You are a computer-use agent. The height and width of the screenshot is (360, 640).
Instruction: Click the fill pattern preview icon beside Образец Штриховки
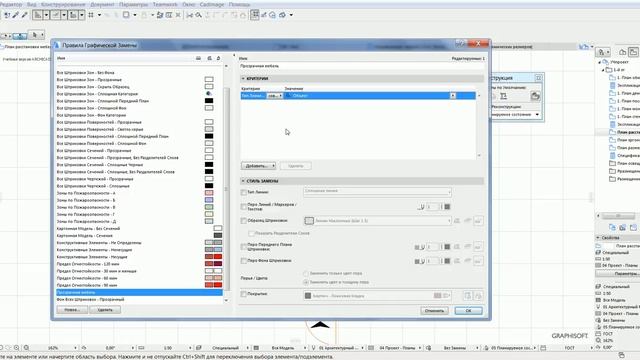309,221
